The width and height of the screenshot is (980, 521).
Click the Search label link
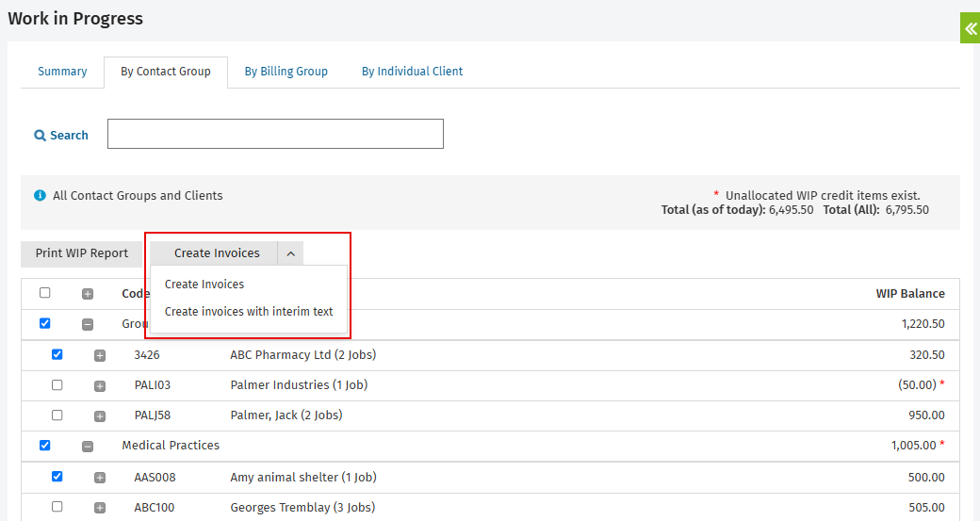click(69, 136)
